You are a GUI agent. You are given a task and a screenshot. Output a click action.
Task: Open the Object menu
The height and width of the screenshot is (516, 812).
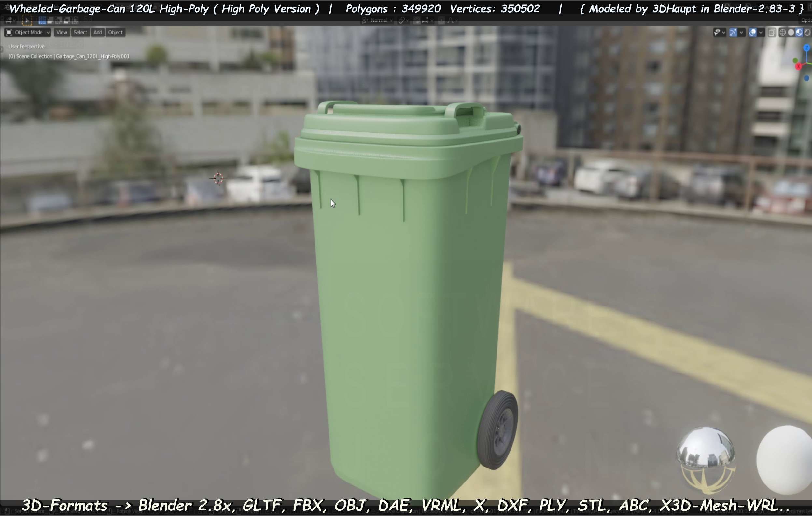[115, 32]
